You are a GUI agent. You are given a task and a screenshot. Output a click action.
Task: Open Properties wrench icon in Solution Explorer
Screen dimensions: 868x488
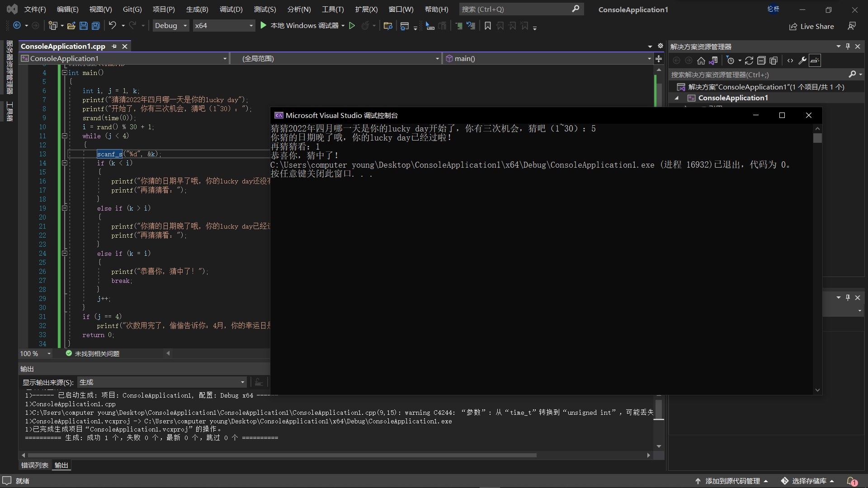pyautogui.click(x=802, y=61)
